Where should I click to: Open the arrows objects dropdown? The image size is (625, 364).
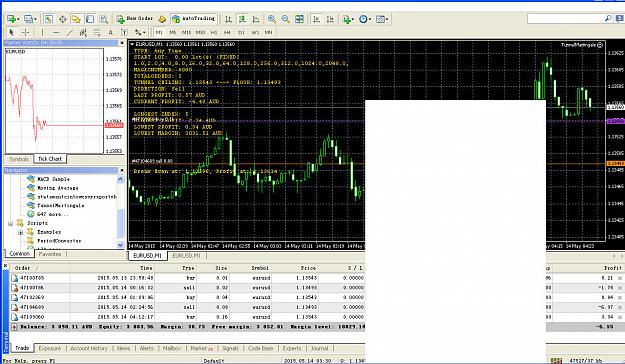140,32
